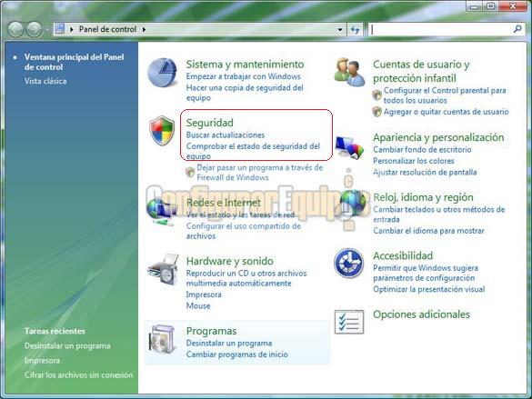Click Panel de control breadcrumb segment
Image resolution: width=532 pixels, height=399 pixels.
tap(107, 29)
